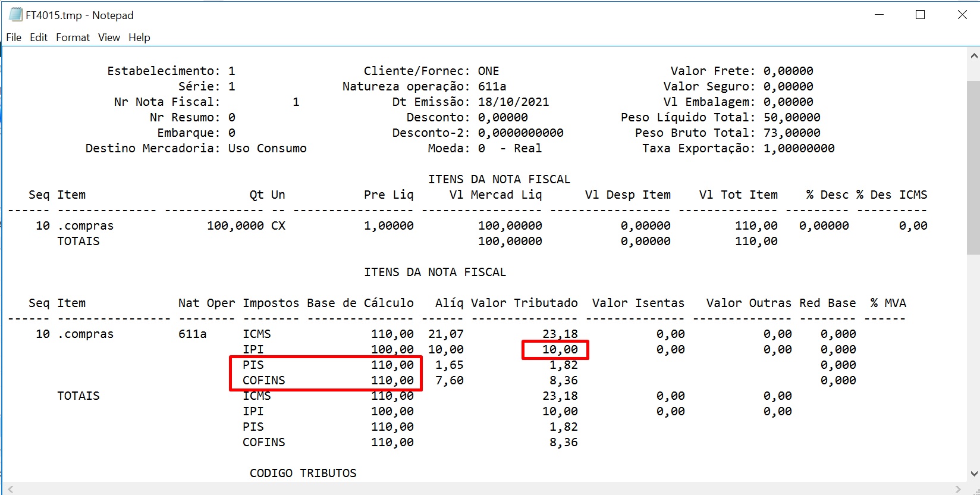
Task: Click the 'COFINS' label in item row
Action: [263, 380]
